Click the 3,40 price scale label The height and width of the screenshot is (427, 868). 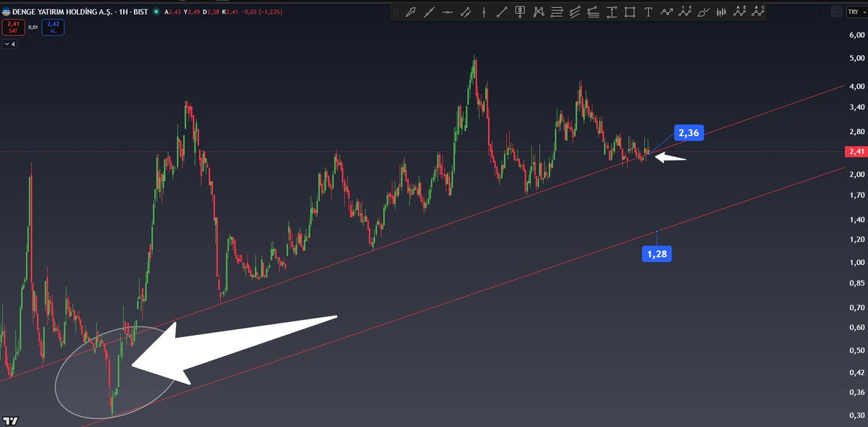point(857,107)
